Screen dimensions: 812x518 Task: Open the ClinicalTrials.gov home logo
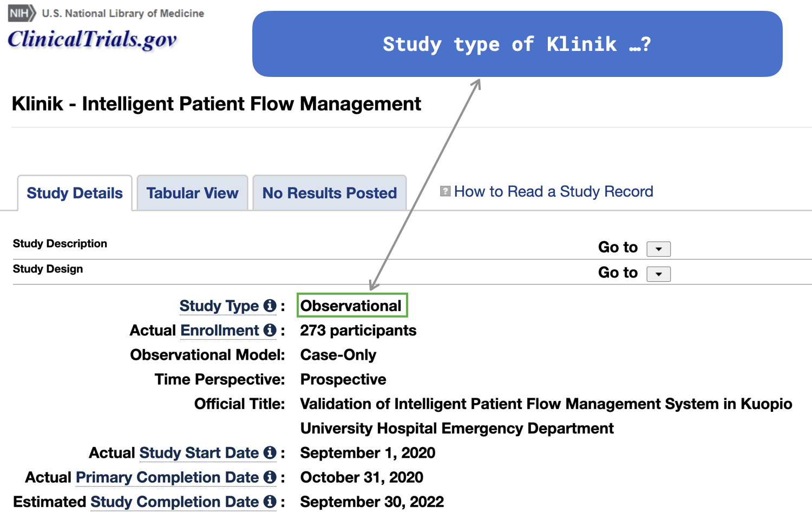click(x=92, y=40)
